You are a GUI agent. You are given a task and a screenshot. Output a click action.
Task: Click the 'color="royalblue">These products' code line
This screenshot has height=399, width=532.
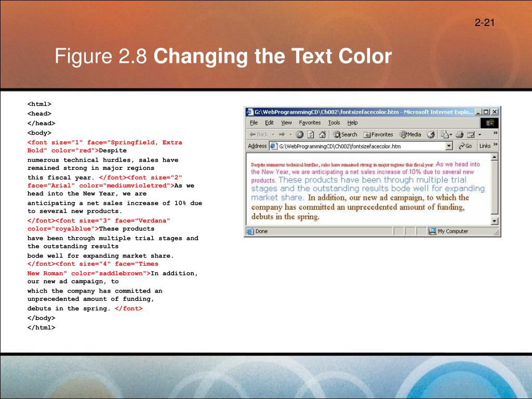point(91,229)
